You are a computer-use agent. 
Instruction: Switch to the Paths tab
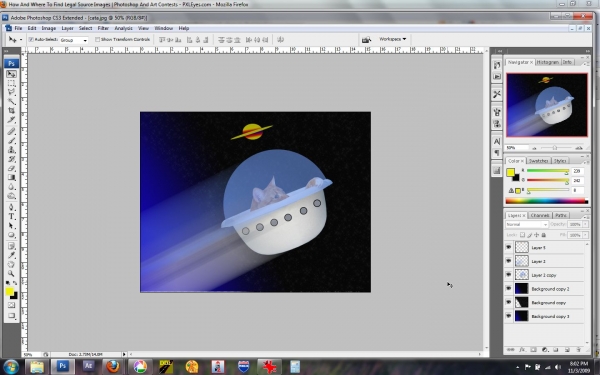point(561,215)
